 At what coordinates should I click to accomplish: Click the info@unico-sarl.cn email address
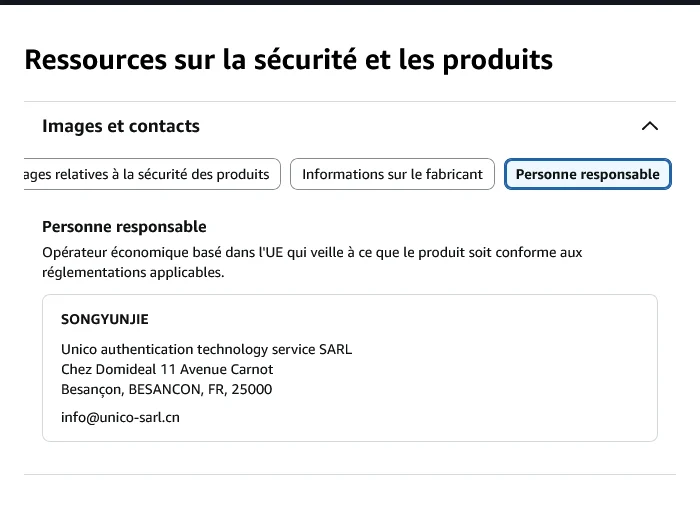(121, 417)
